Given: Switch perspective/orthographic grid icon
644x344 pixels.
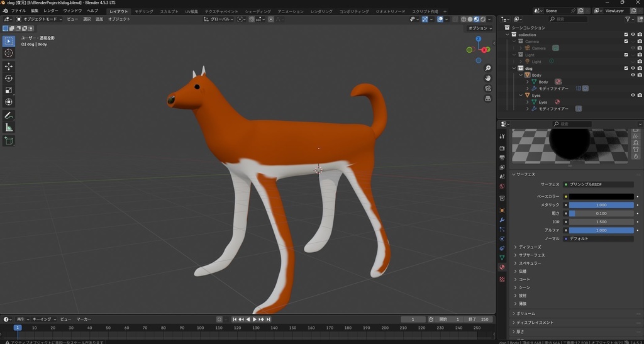Looking at the screenshot, I should (488, 98).
